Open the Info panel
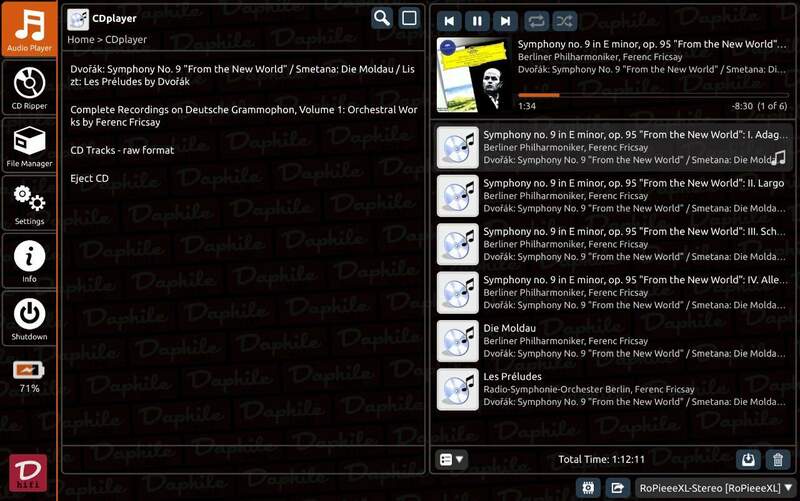 pyautogui.click(x=29, y=261)
